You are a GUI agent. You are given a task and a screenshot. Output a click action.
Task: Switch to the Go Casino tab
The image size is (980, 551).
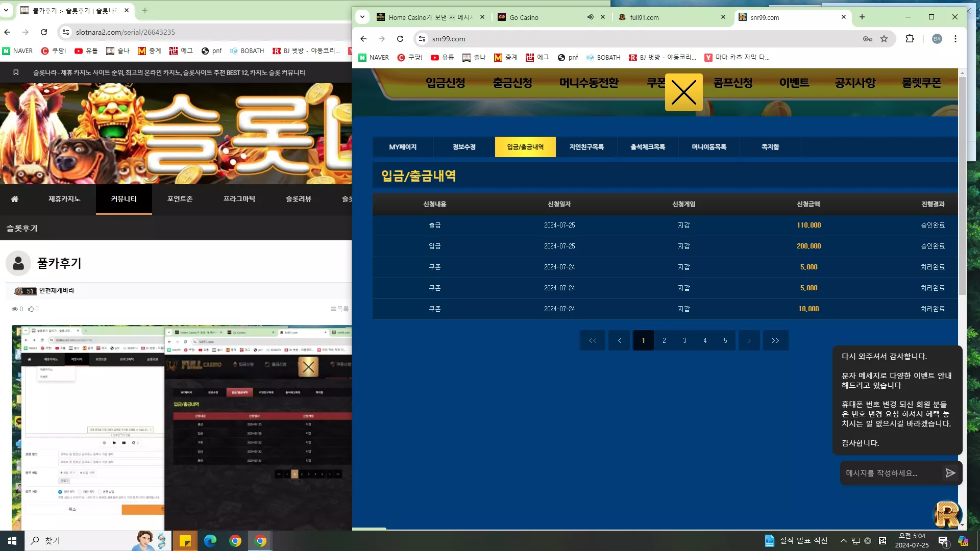pos(551,17)
